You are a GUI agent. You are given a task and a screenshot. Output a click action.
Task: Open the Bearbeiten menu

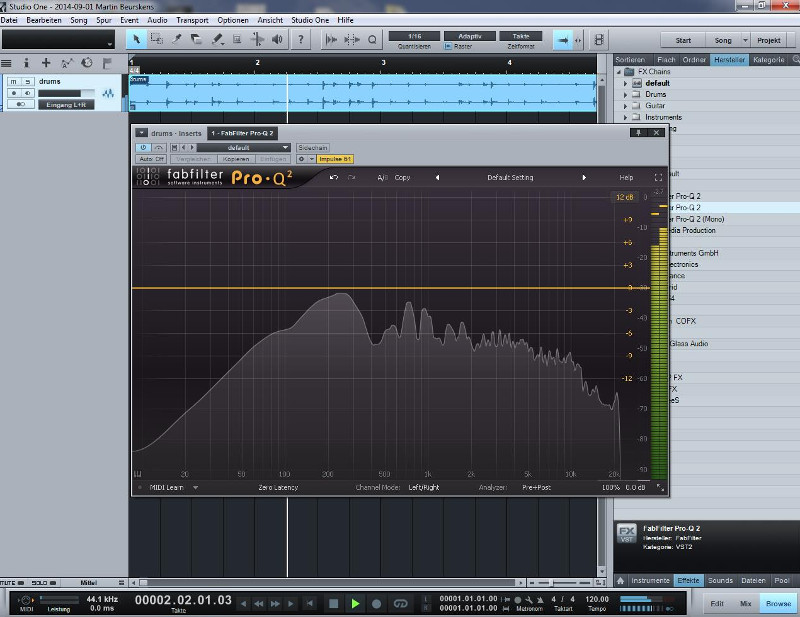pos(44,20)
